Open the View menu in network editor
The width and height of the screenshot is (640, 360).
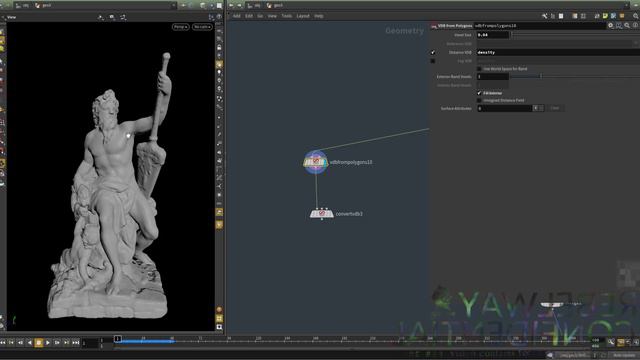[x=272, y=16]
